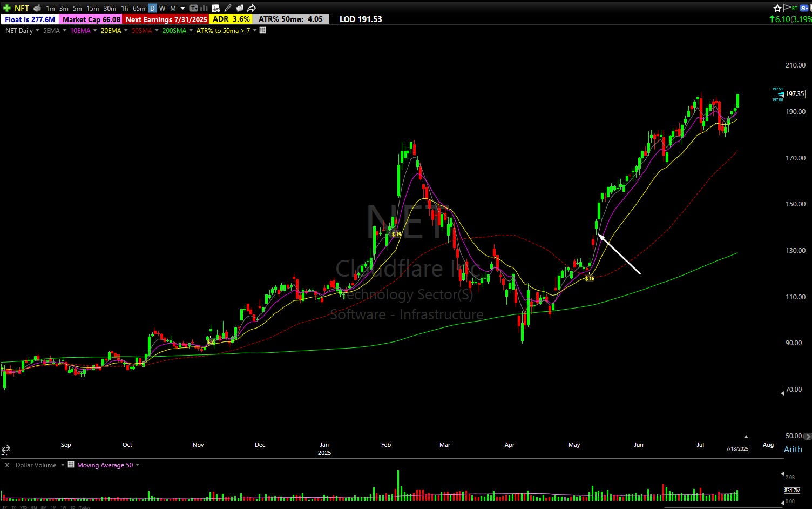Select the Weekly 'W' timeframe
Viewport: 812px width, 509px height.
[162, 8]
